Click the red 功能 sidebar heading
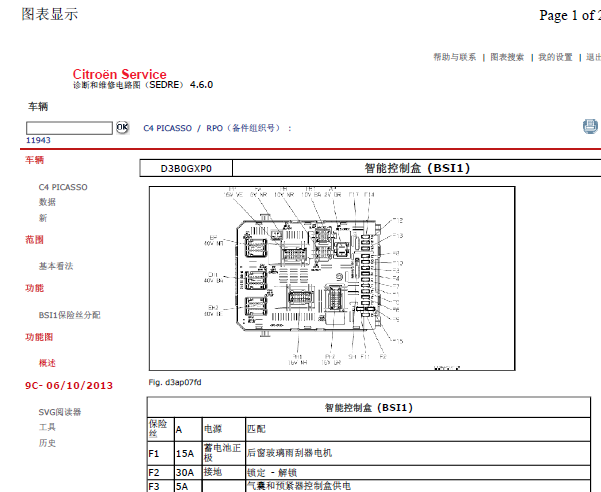 [x=34, y=288]
